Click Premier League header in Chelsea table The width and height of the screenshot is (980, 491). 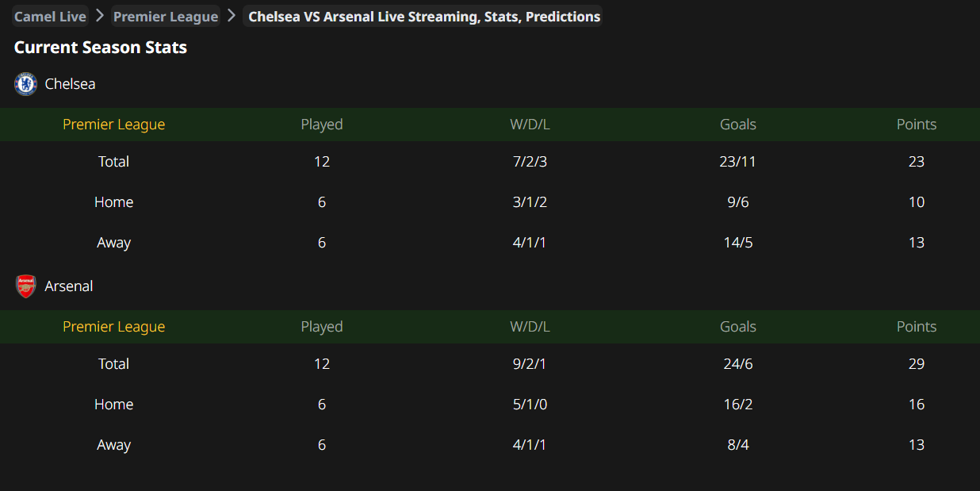click(x=114, y=125)
